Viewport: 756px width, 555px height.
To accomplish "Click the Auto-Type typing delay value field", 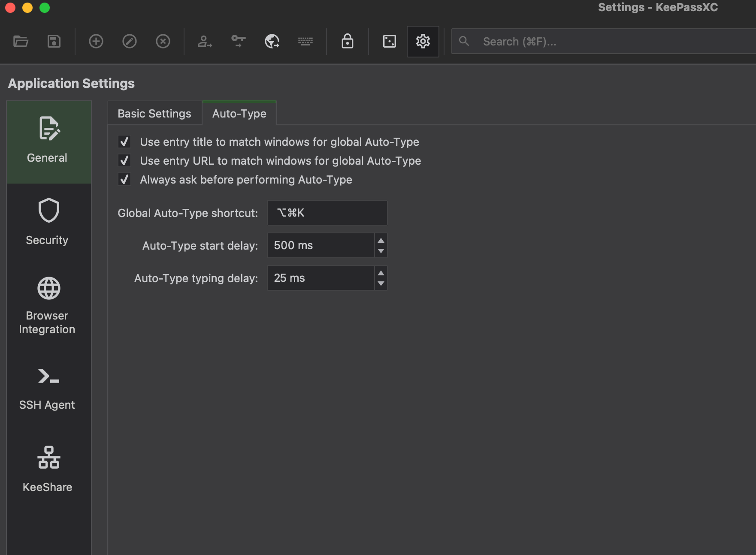I will [x=321, y=278].
